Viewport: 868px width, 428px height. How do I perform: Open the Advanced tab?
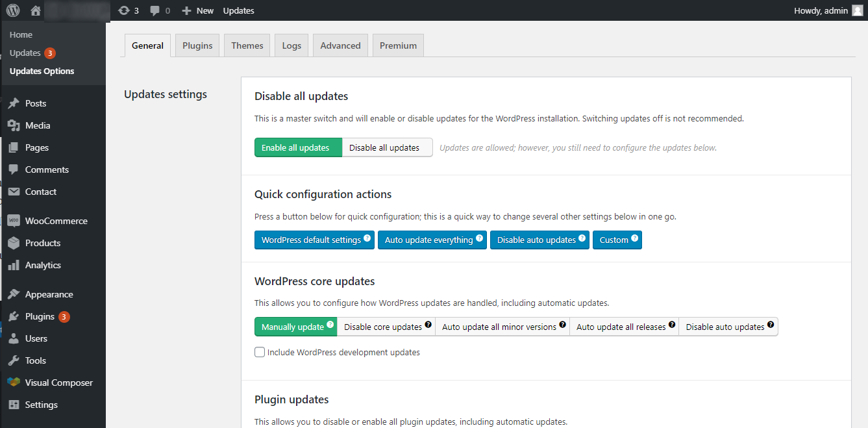340,45
